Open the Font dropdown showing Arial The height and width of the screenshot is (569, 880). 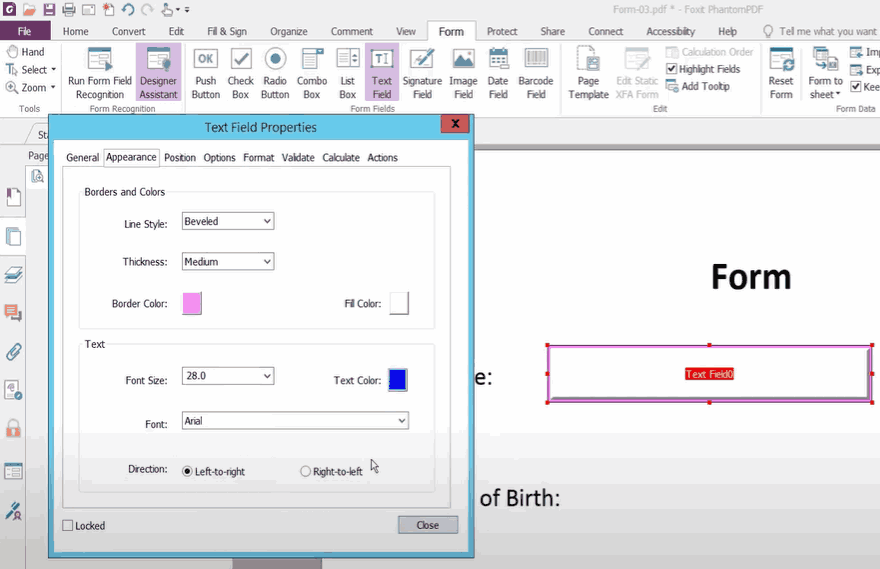(x=295, y=421)
